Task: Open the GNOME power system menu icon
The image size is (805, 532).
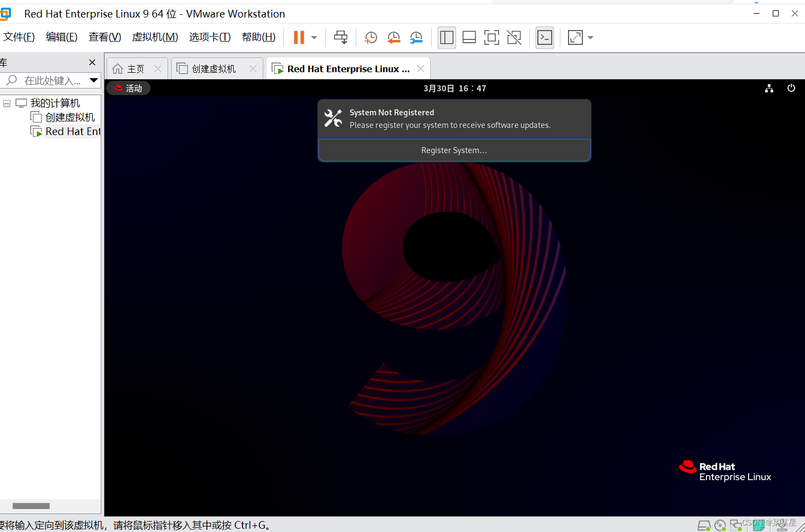Action: [791, 88]
